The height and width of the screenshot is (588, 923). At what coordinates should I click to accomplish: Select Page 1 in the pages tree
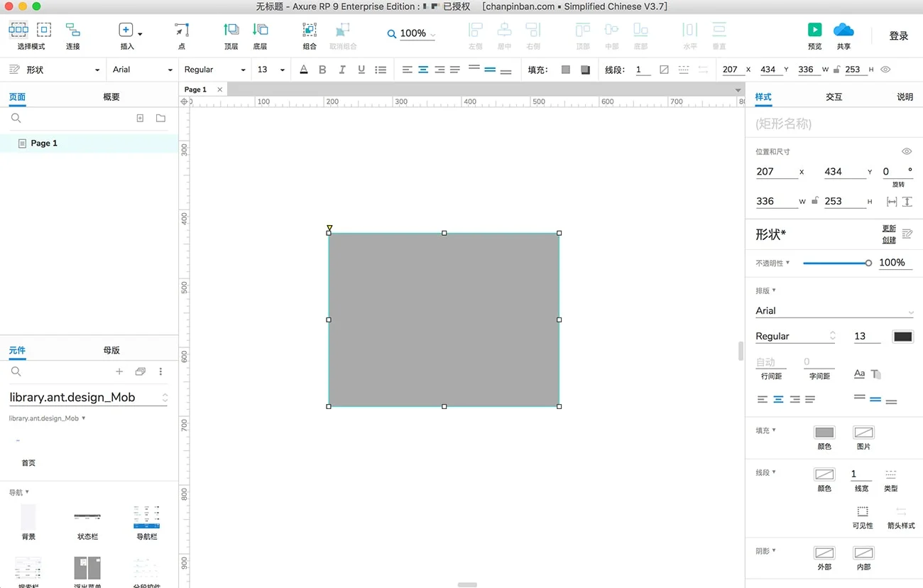click(x=44, y=143)
